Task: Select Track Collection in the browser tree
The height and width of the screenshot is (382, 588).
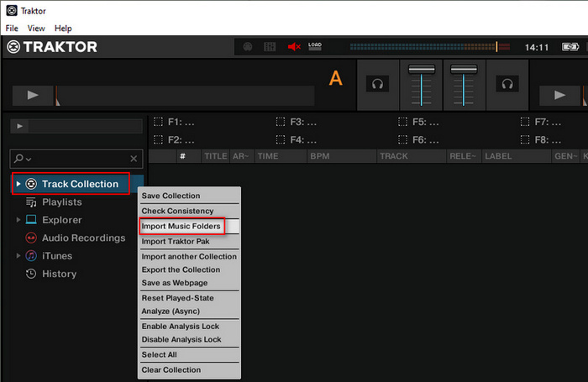Action: pyautogui.click(x=80, y=184)
